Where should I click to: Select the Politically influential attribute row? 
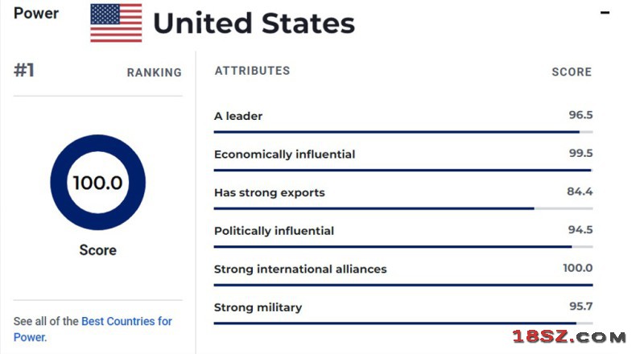403,237
